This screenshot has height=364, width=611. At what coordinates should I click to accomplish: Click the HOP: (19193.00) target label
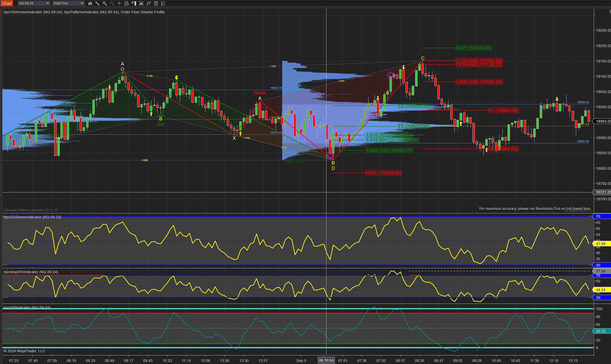click(x=473, y=48)
